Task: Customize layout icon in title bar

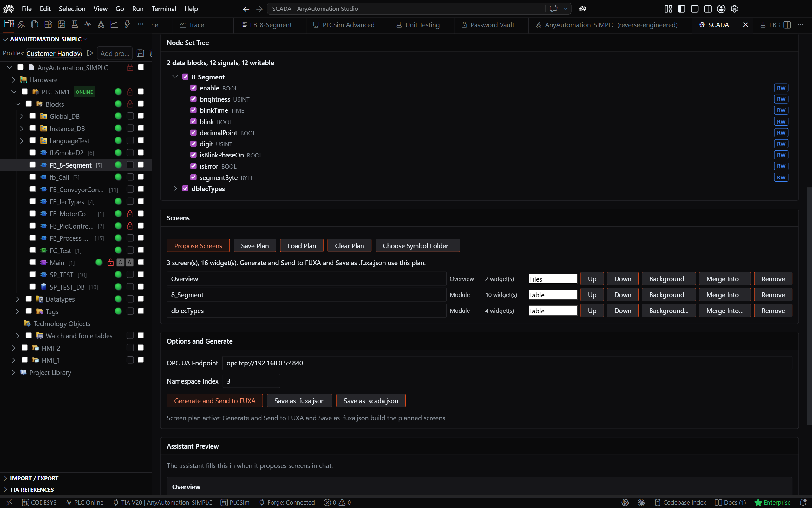Action: [x=668, y=9]
